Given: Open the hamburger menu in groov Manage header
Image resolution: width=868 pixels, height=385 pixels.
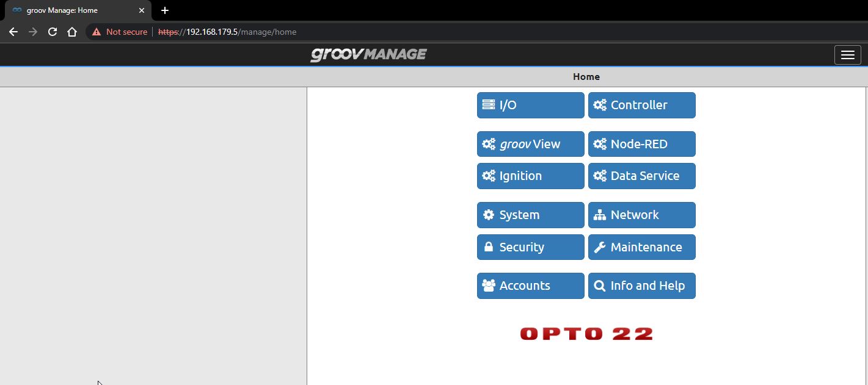Looking at the screenshot, I should pyautogui.click(x=847, y=55).
